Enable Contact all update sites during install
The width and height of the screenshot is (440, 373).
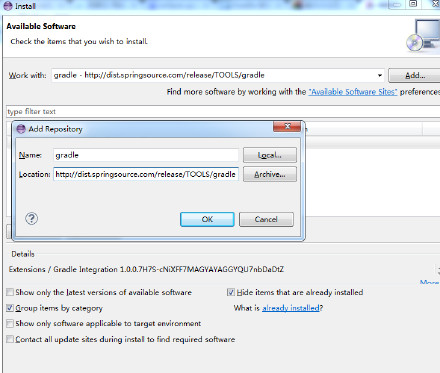pos(10,339)
